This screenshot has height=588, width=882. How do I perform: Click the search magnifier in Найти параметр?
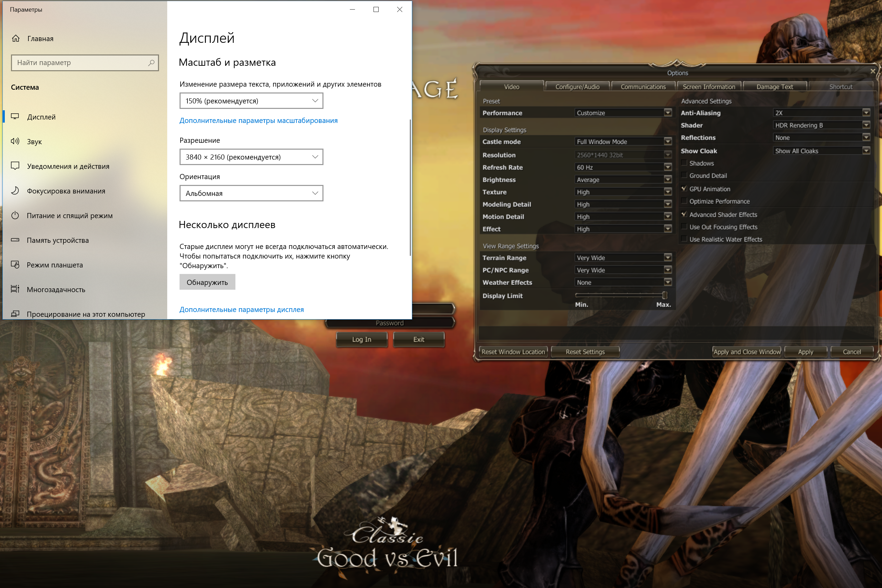click(151, 63)
